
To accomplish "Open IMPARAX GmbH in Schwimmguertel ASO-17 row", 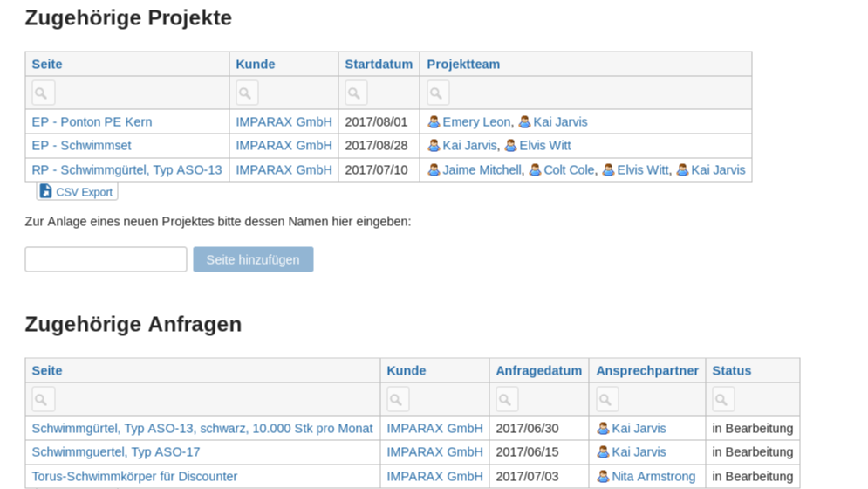I will [x=434, y=452].
